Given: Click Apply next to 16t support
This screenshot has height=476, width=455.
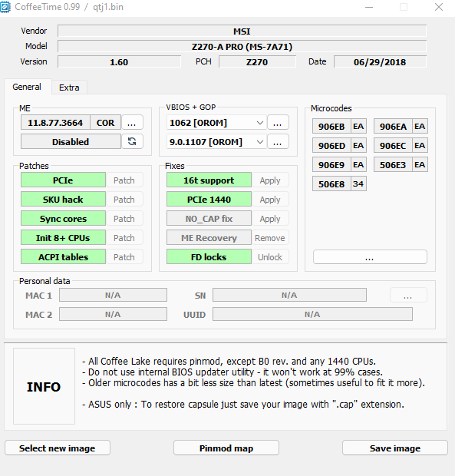Looking at the screenshot, I should [x=270, y=180].
